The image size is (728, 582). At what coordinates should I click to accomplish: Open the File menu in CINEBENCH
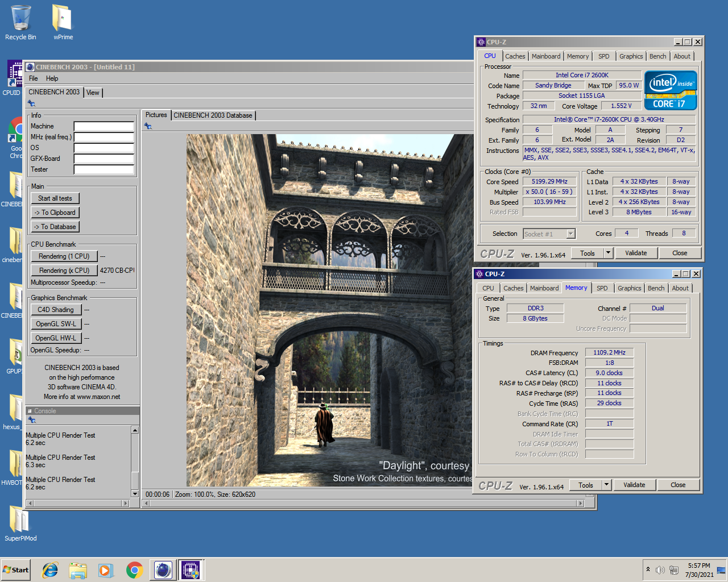coord(34,78)
